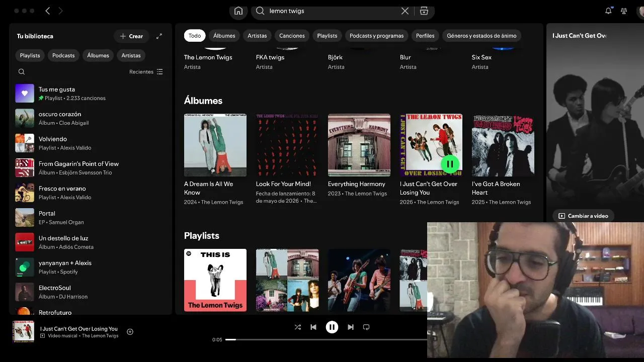Go back with the left arrow
The width and height of the screenshot is (644, 362).
point(47,11)
